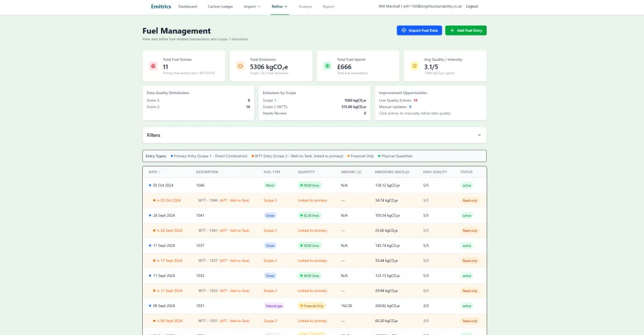The height and width of the screenshot is (335, 644).
Task: Select the WTT - 1041 sub-entry
Action: coord(314,230)
